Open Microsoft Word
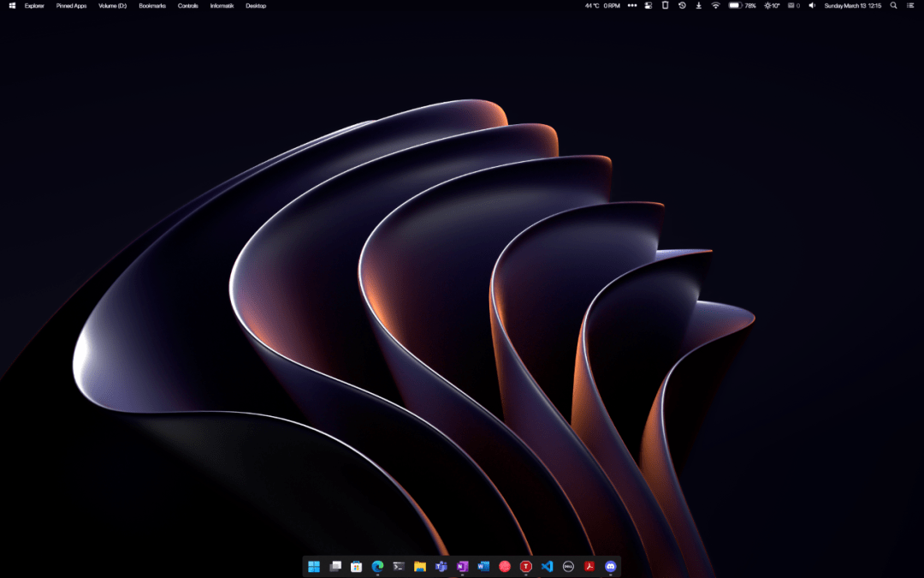 [x=483, y=566]
